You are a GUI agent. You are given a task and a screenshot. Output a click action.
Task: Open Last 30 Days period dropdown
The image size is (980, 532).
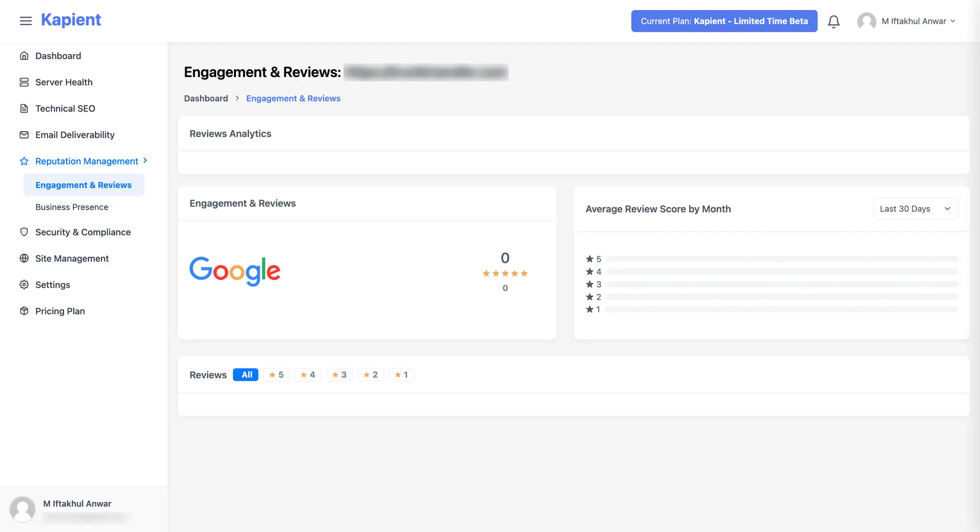point(915,209)
